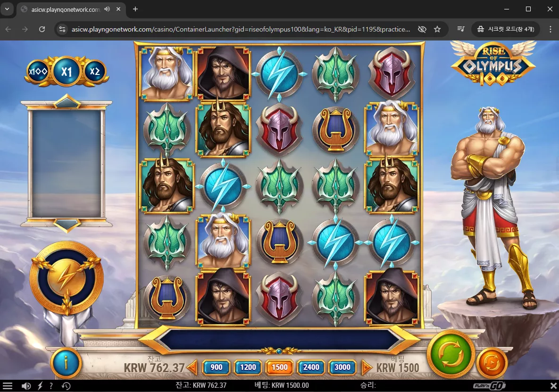This screenshot has width=559, height=392.
Task: Click the lightning bolt symbol in top row
Action: coord(279,73)
